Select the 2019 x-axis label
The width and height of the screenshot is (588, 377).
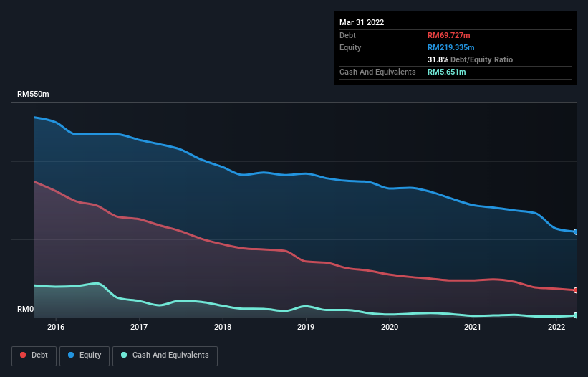306,327
